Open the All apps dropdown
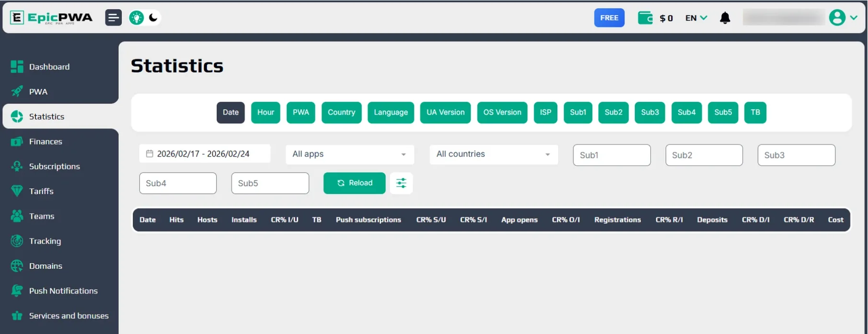The height and width of the screenshot is (334, 868). (x=350, y=154)
